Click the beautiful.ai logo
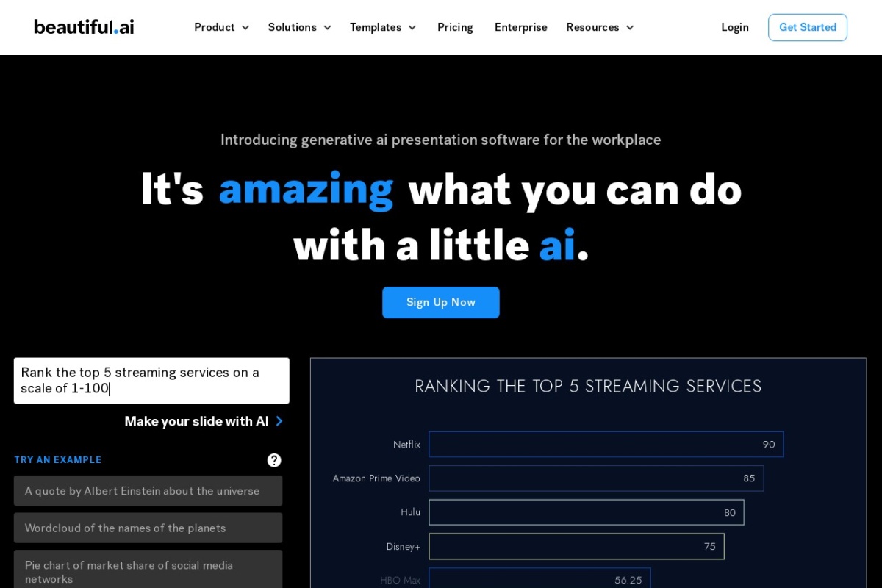 [x=84, y=27]
